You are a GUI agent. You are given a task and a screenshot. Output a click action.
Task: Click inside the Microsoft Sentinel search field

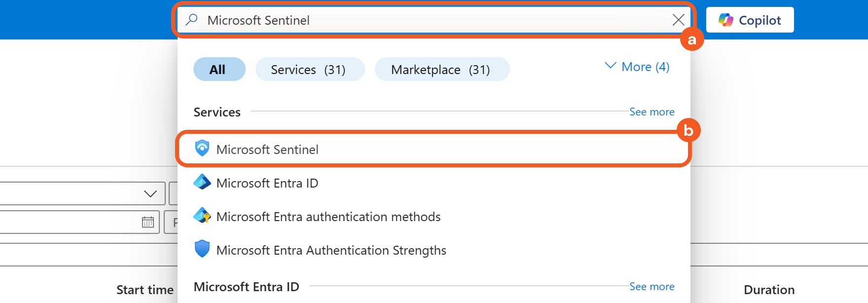click(x=434, y=20)
